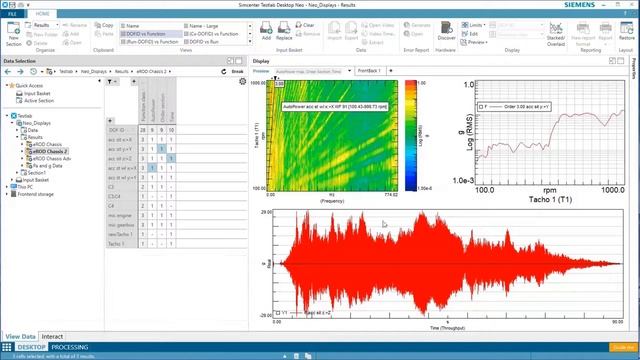Viewport: 640px width, 360px height.
Task: Click the Break button in Data Selection
Action: click(238, 71)
